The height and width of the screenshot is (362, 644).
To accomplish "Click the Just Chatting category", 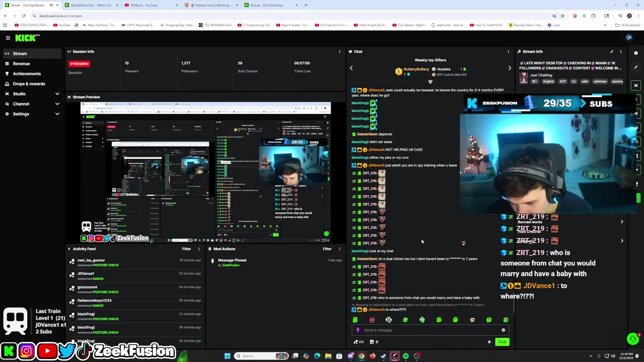I will pos(541,75).
